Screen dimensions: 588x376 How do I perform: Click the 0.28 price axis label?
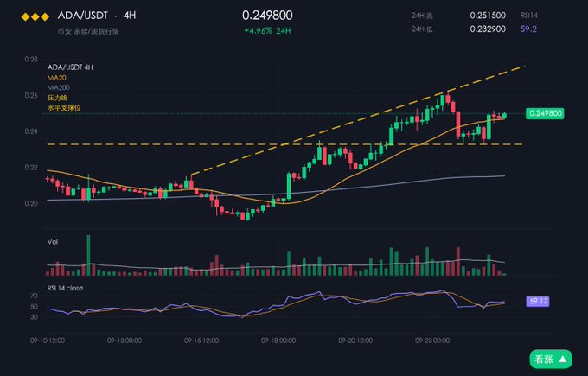[x=31, y=60]
